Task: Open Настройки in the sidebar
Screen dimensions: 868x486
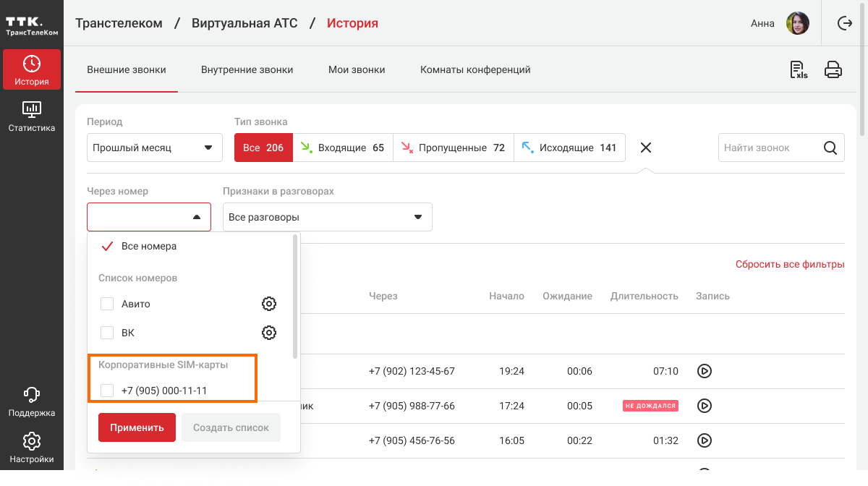Action: (x=32, y=448)
